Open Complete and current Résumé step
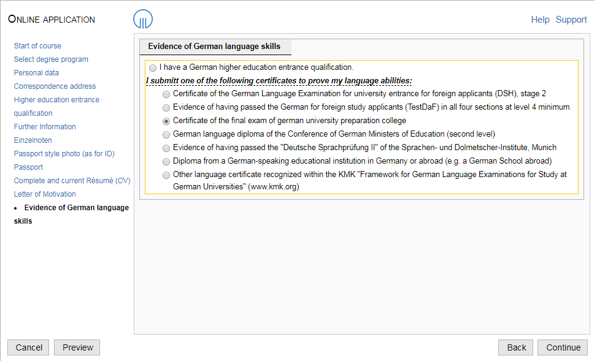Screen dimensions: 597x364 pyautogui.click(x=72, y=181)
